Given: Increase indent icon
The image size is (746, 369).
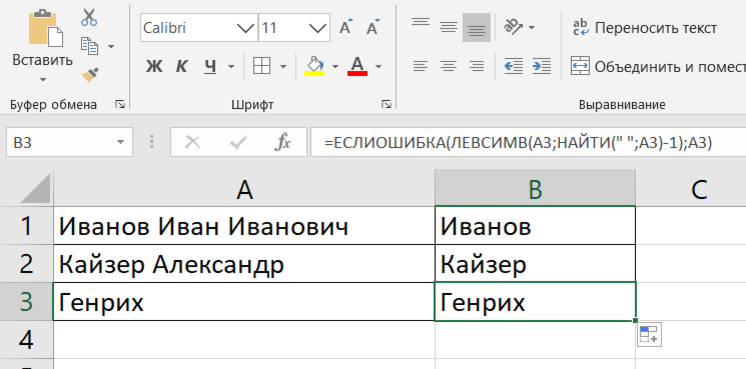Looking at the screenshot, I should [x=541, y=66].
